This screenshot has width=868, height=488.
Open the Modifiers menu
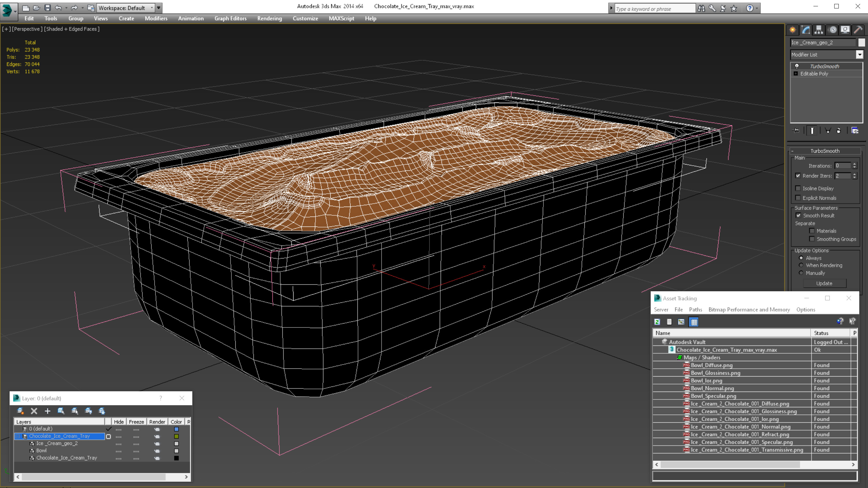coord(156,18)
